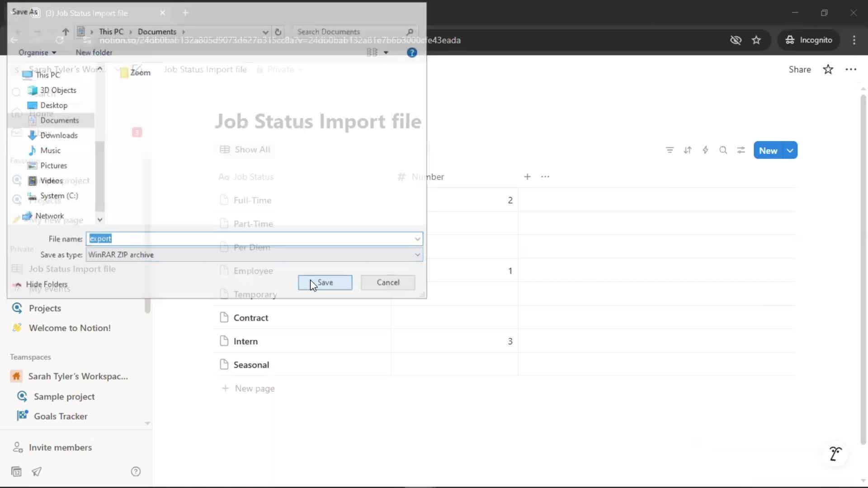Select This PC in the address breadcrumb
The width and height of the screenshot is (868, 488).
tap(111, 32)
